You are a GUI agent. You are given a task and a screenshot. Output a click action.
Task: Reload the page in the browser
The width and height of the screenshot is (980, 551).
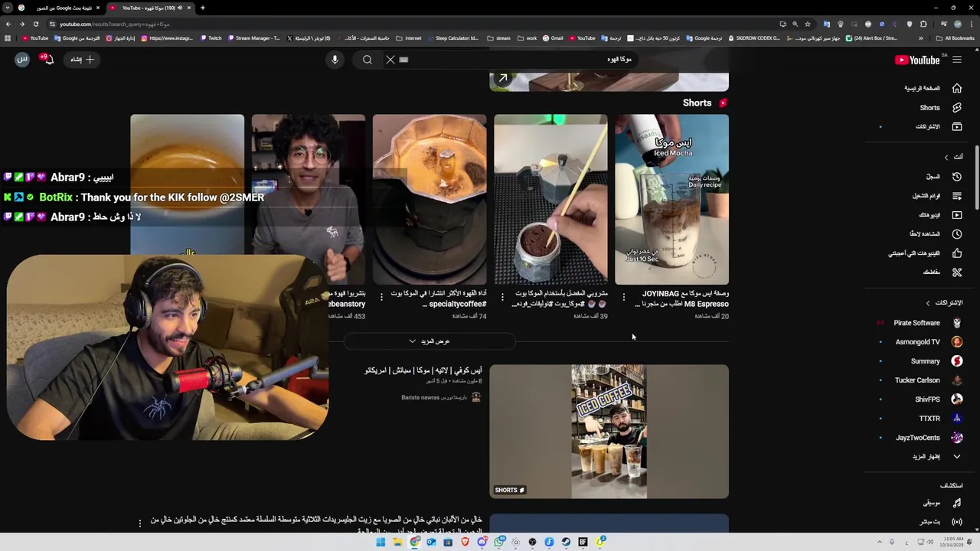pos(35,24)
